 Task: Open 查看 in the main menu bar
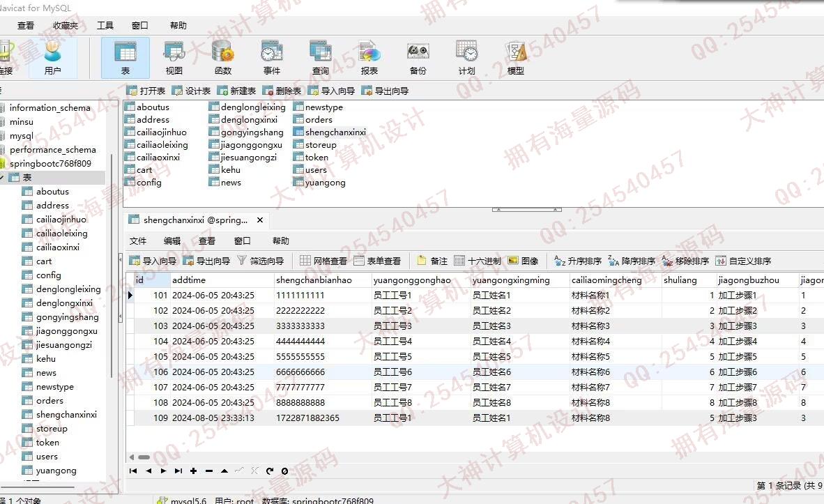coord(25,25)
